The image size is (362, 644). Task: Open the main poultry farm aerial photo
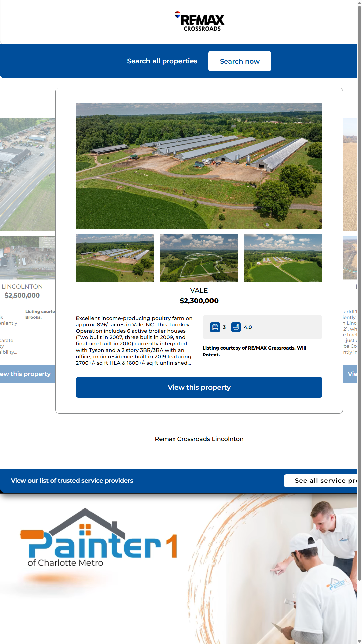(199, 166)
